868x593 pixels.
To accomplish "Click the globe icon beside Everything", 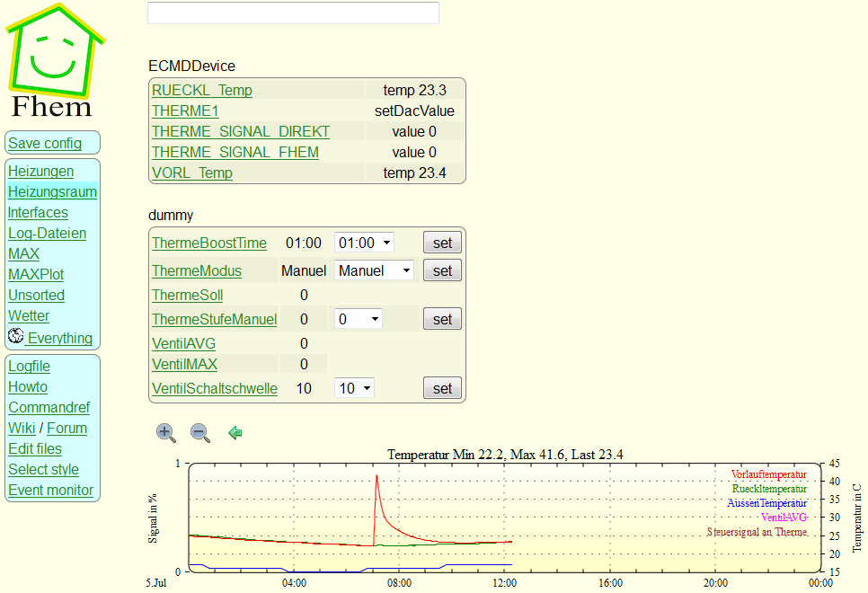I will tap(16, 336).
